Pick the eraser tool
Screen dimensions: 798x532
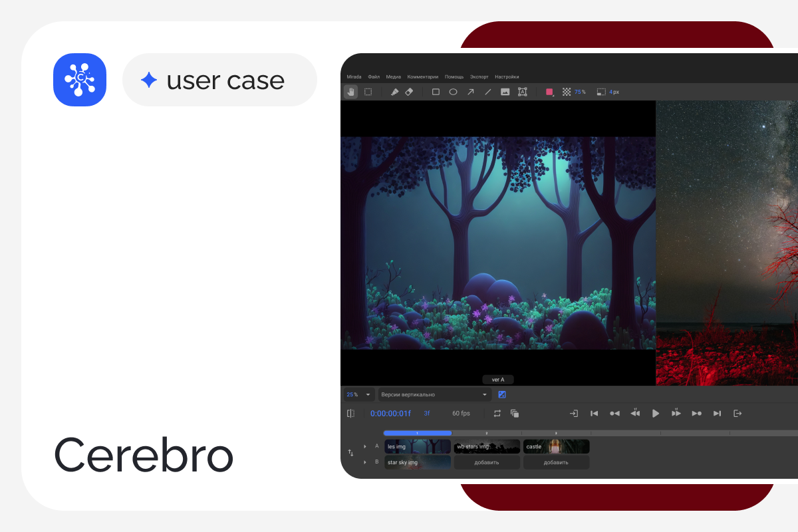coord(410,92)
